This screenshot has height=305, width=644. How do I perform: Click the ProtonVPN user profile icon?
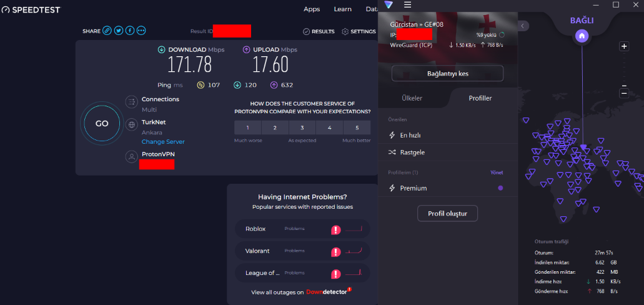tap(131, 157)
